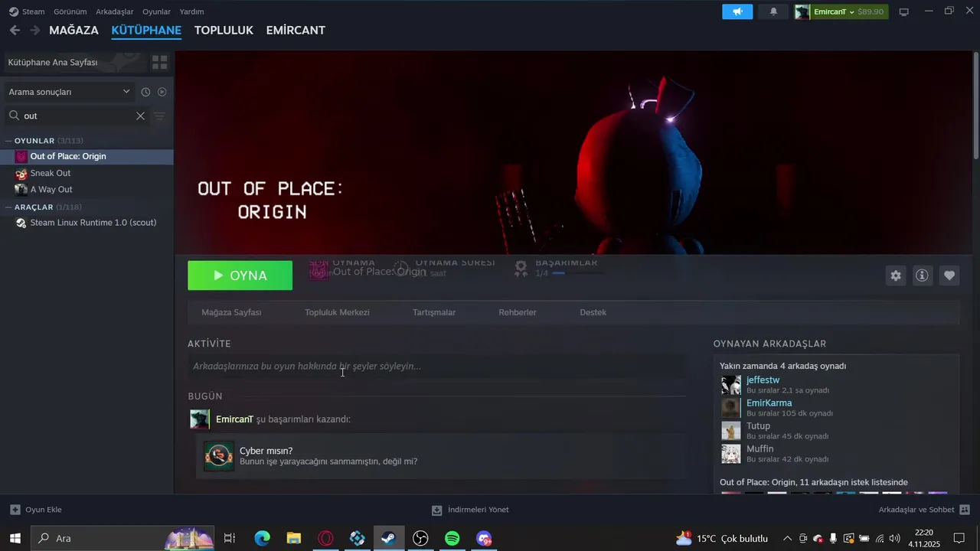Go back with the left arrow
Screen dimensions: 980x551
tap(15, 30)
